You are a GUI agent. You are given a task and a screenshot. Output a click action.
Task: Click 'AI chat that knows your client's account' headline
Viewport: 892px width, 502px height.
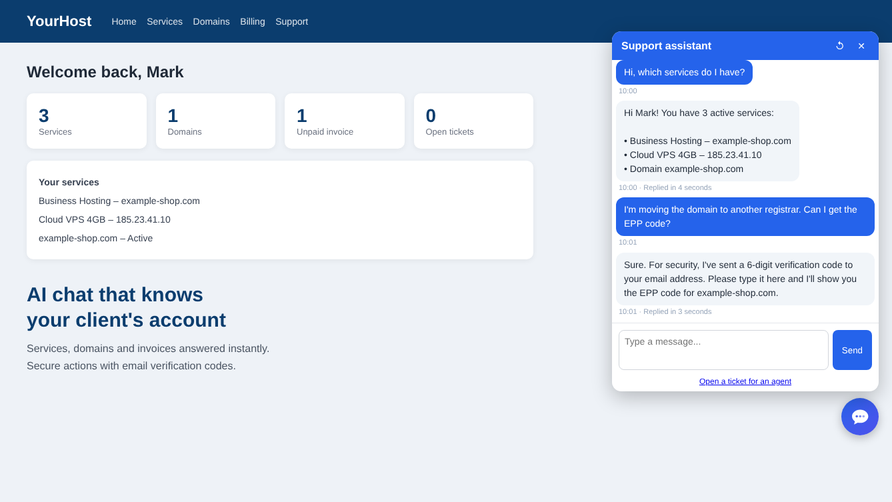click(x=126, y=307)
